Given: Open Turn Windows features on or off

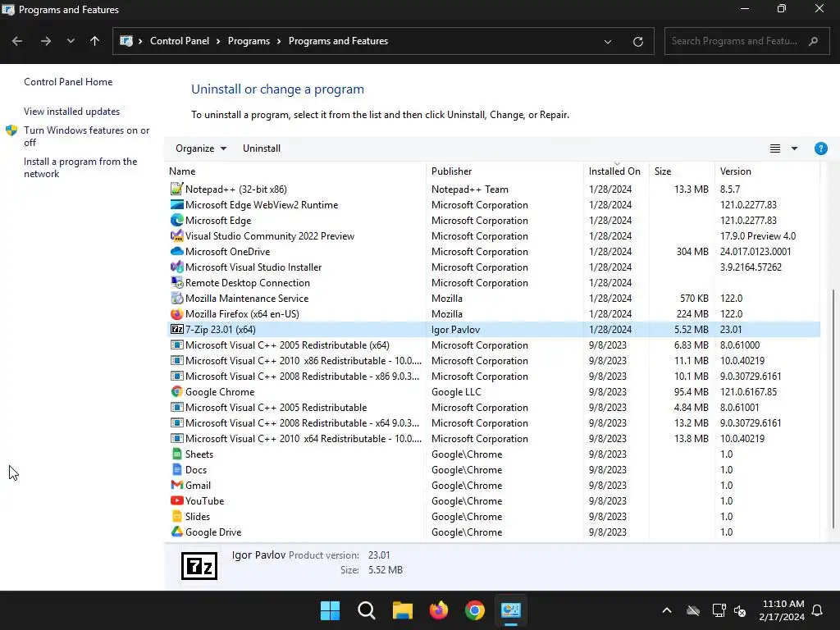Looking at the screenshot, I should coord(86,136).
